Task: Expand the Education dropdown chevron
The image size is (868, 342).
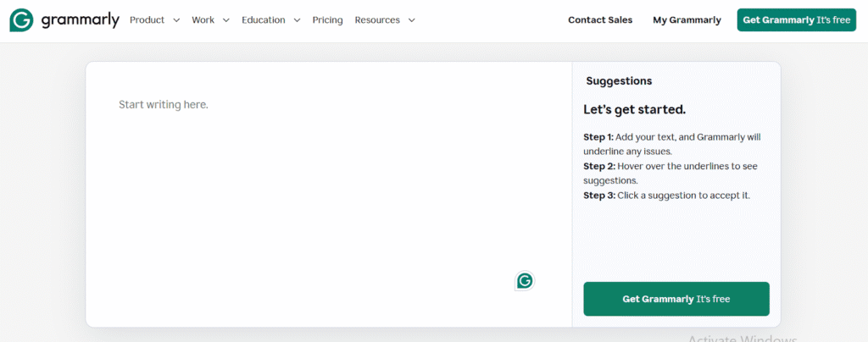Action: (297, 20)
